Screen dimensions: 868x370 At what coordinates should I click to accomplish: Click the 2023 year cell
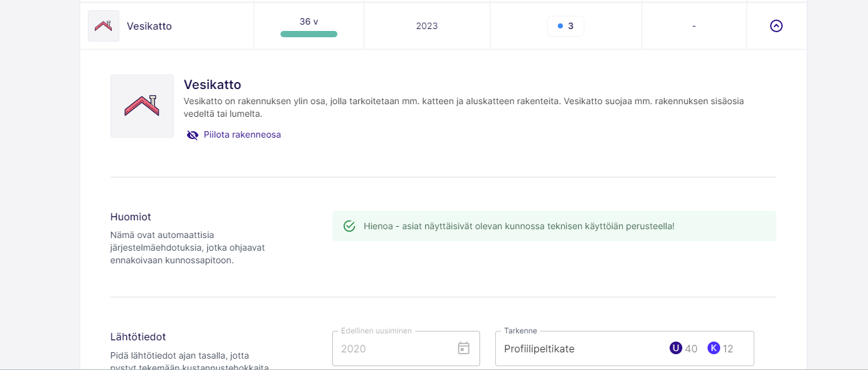(427, 26)
